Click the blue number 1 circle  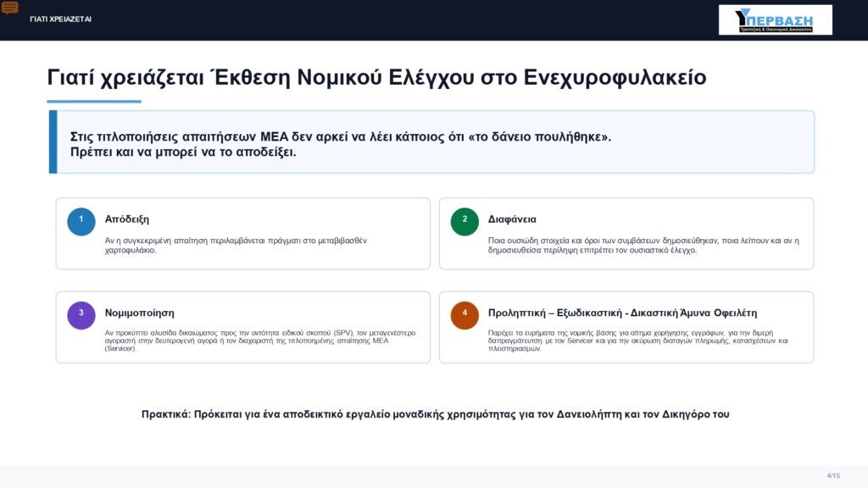point(81,222)
